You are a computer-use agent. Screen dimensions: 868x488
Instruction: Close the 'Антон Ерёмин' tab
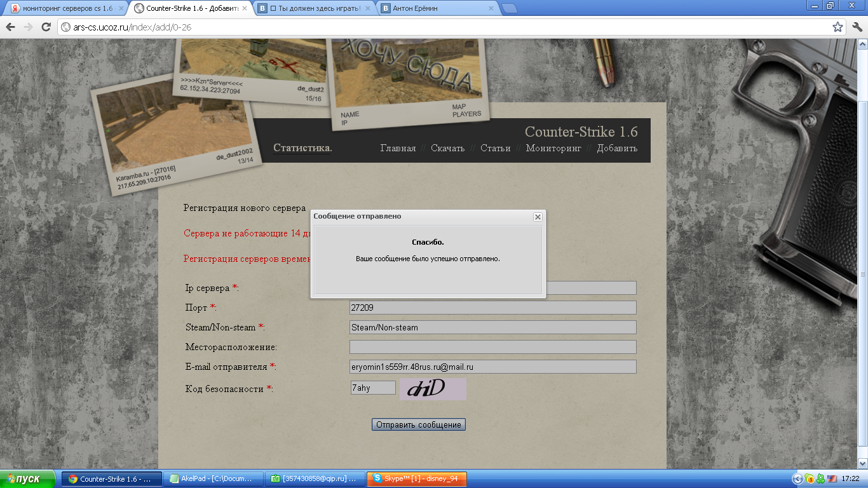click(x=491, y=9)
